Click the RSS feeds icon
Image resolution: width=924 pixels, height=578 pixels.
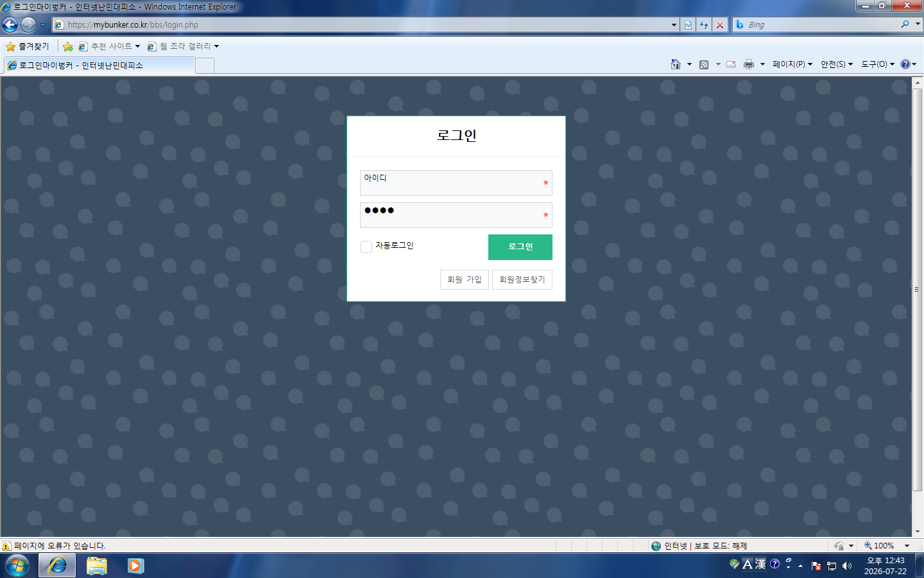tap(704, 64)
